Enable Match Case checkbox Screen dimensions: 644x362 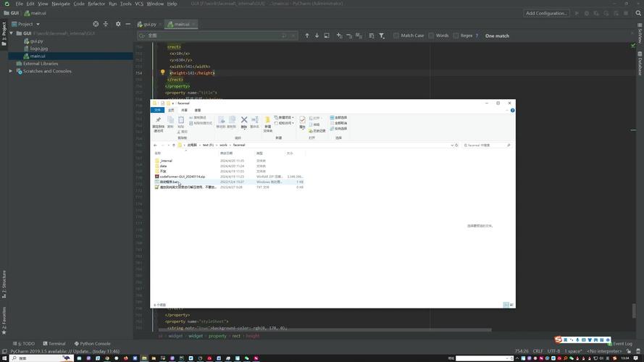coord(396,35)
